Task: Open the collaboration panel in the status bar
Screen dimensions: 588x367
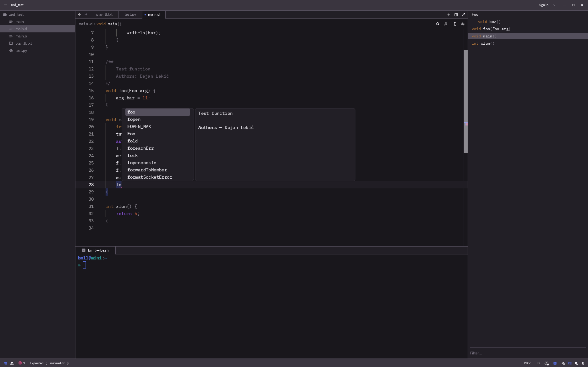Action: coord(12,363)
